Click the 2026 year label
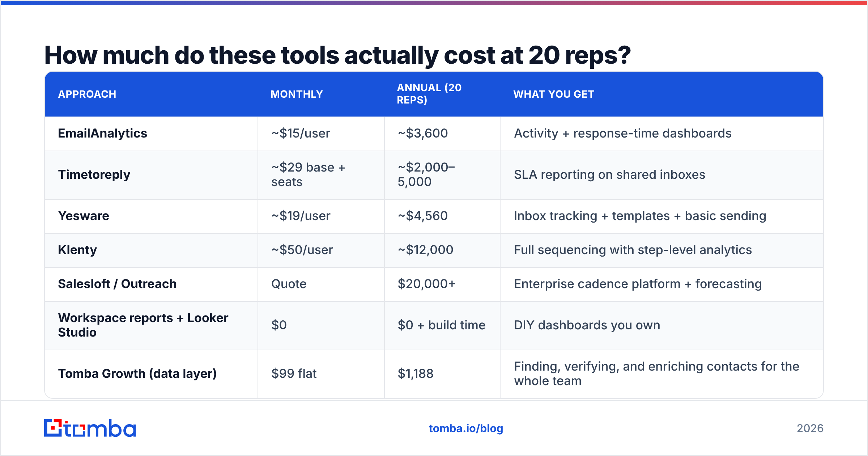 [x=810, y=428]
